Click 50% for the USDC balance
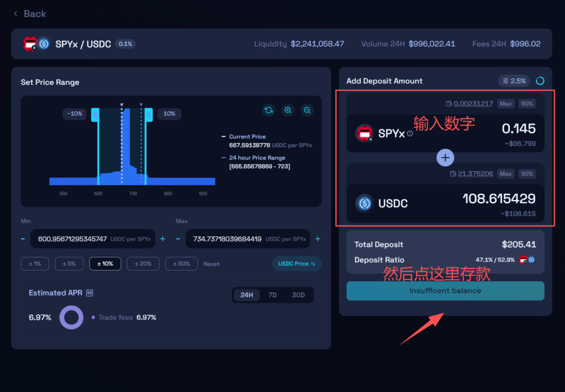The image size is (565, 392). coord(527,174)
